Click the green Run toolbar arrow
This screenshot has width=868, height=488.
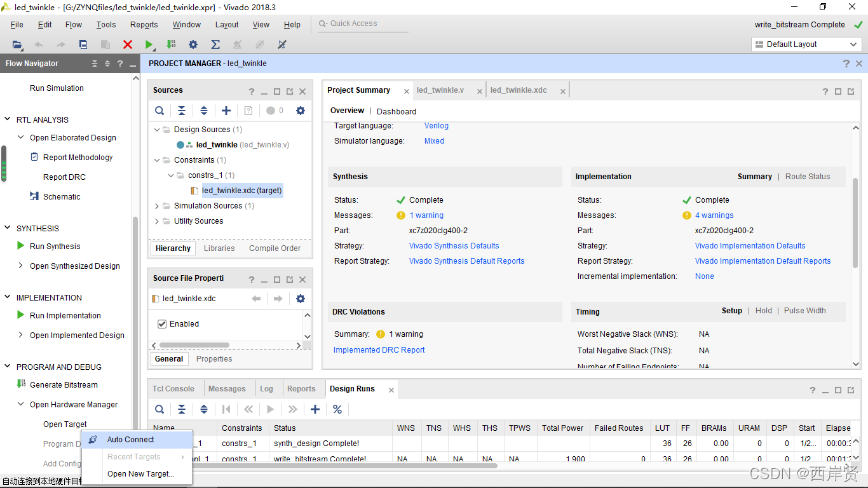149,44
